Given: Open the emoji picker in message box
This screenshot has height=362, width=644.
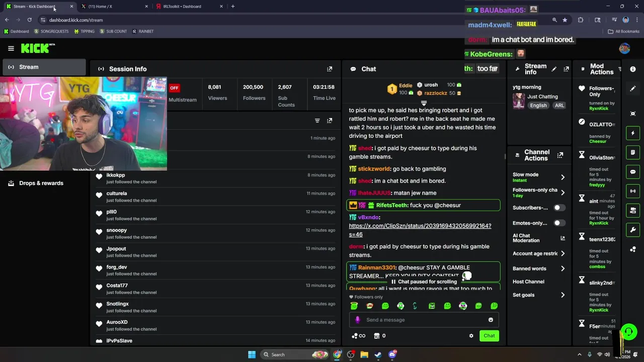Looking at the screenshot, I should pos(491,320).
